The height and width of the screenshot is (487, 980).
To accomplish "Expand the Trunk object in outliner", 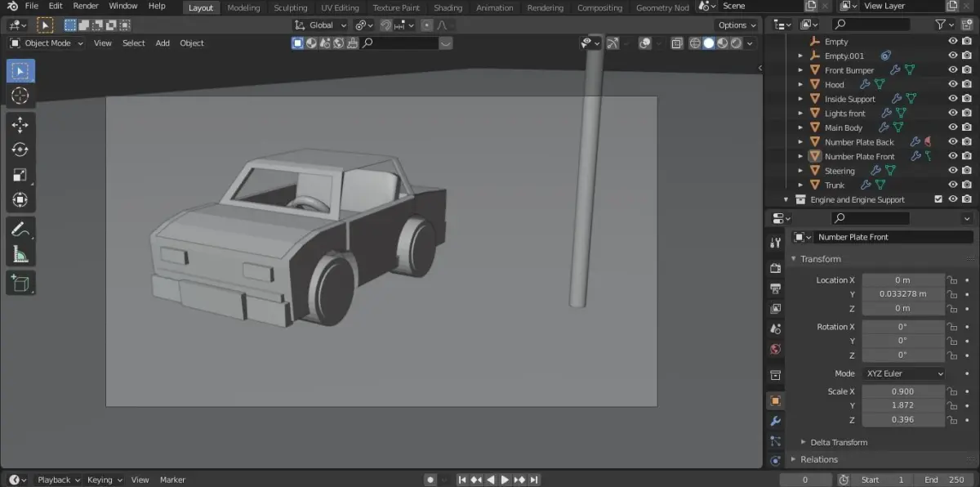I will [800, 185].
